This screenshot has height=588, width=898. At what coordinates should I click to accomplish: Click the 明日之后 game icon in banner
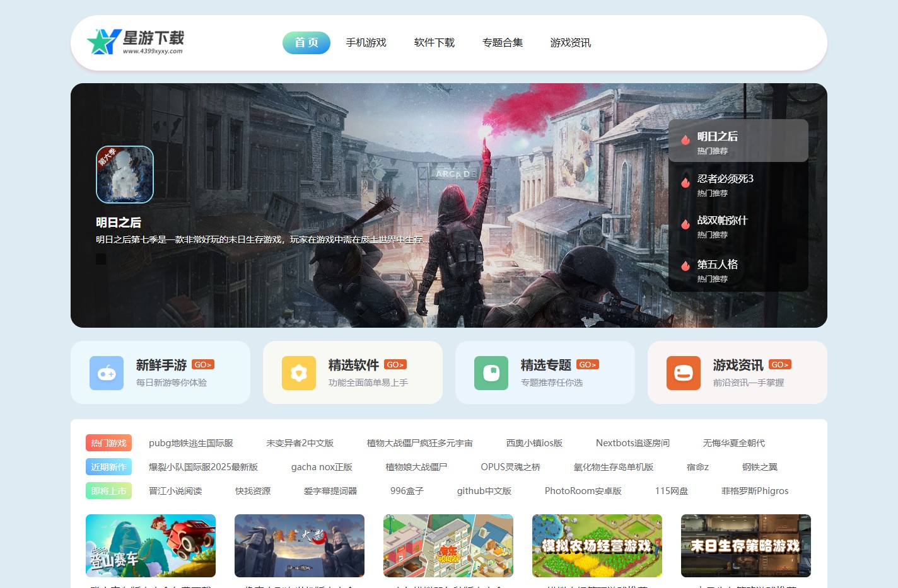(125, 175)
